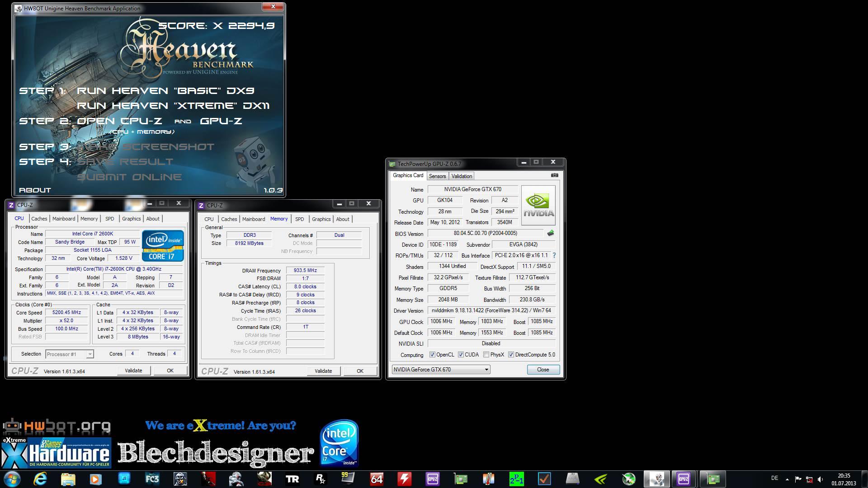Switch to running HWBOT Heaven taskbar button
868x488 pixels.
656,479
